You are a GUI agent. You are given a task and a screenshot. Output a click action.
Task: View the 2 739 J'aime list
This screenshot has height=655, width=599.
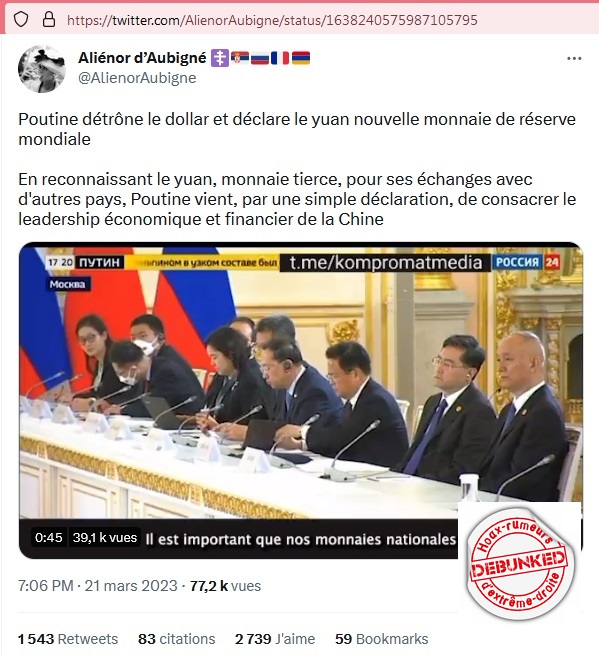pyautogui.click(x=275, y=639)
